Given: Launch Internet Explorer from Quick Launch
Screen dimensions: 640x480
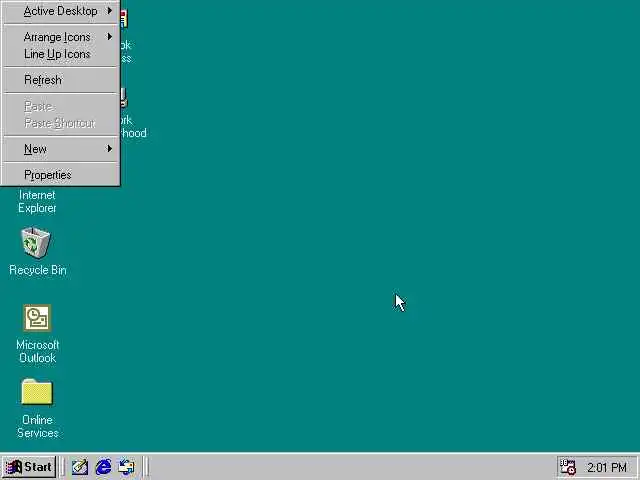Looking at the screenshot, I should (103, 467).
